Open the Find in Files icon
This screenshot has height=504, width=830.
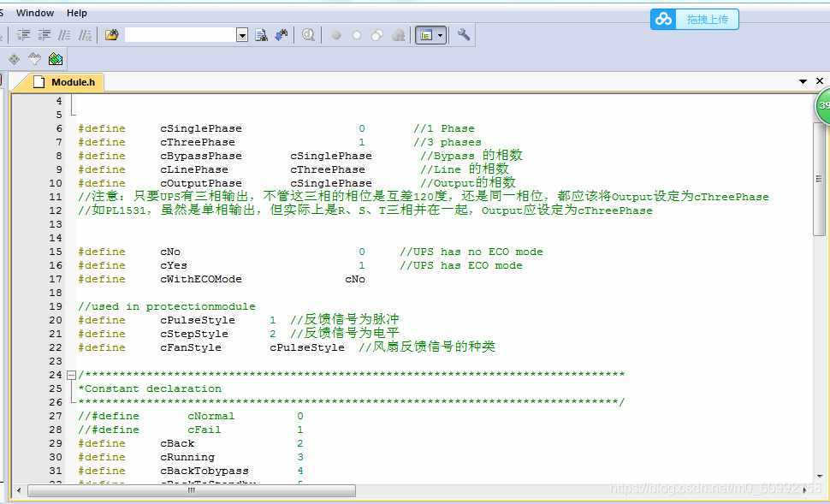112,35
